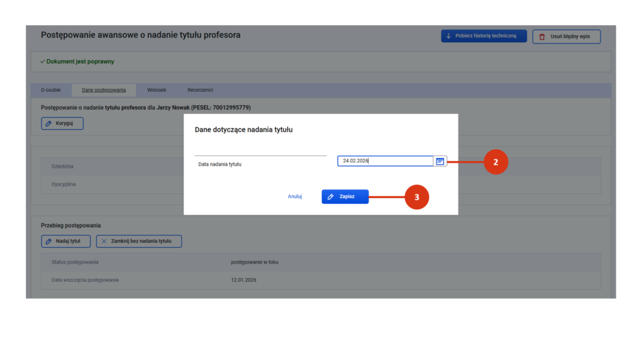Go to the Recenzenci tab
The height and width of the screenshot is (344, 644).
coord(200,90)
